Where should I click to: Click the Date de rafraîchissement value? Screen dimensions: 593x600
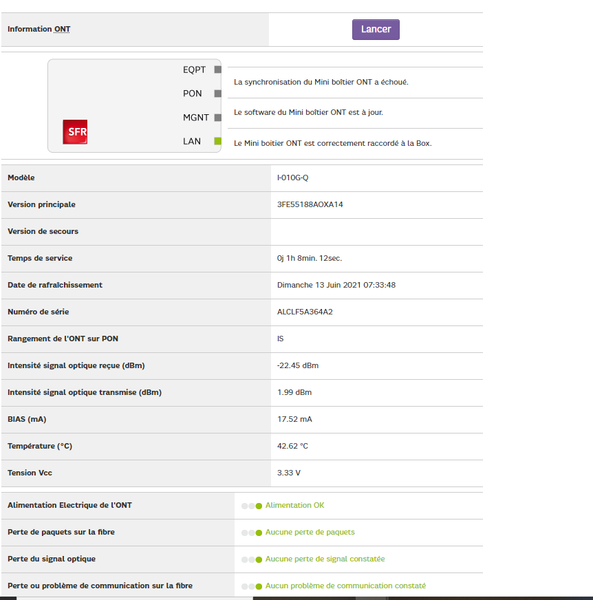tap(336, 285)
